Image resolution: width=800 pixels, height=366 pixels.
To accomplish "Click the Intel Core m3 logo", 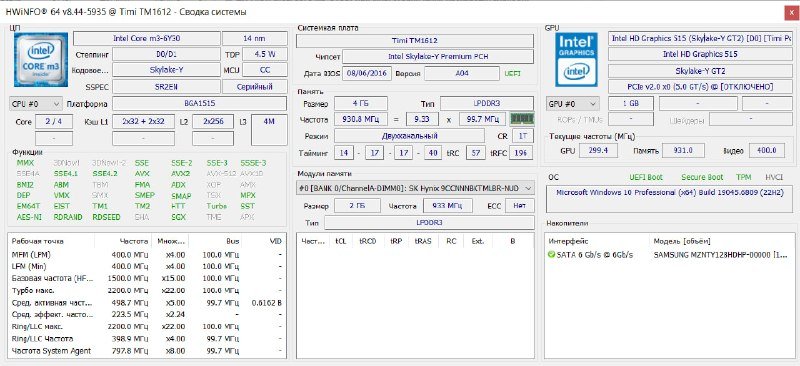I will (x=41, y=60).
